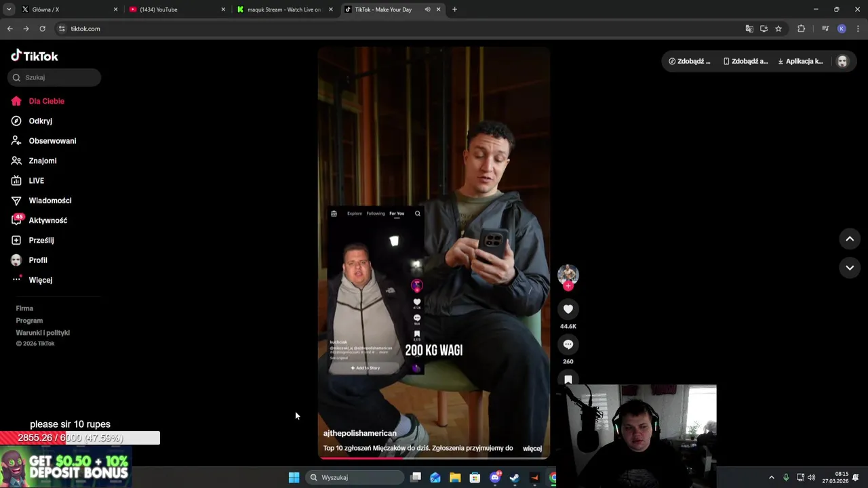Screen dimensions: 868x488
Task: Open the volume control in system tray
Action: click(811, 477)
